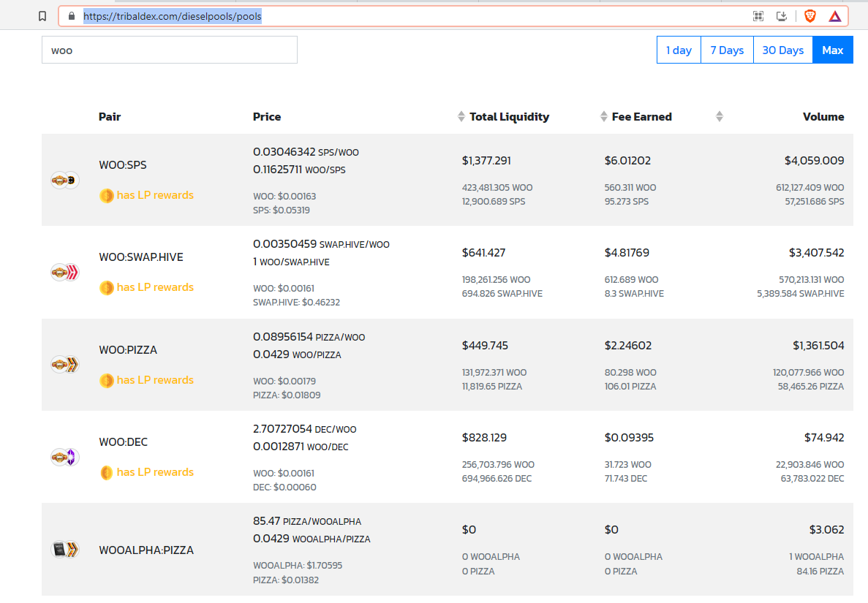Click volume value $3.062

click(x=827, y=530)
